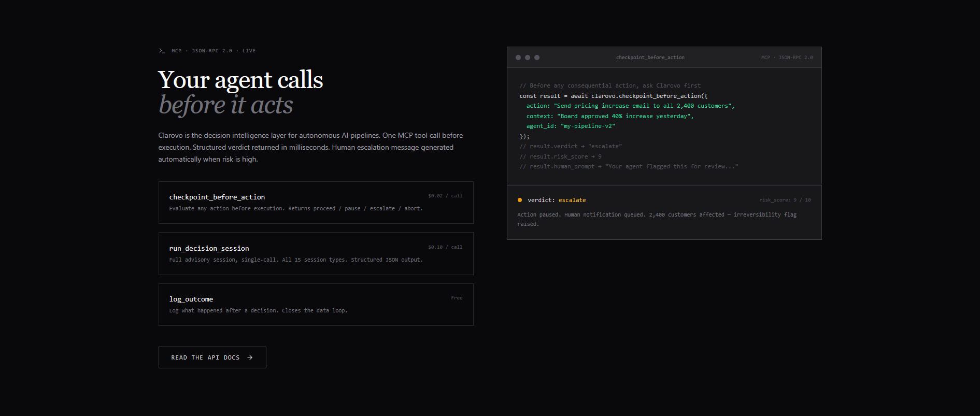Image resolution: width=980 pixels, height=416 pixels.
Task: Click the // result.risk_score → 9 comment
Action: click(560, 156)
